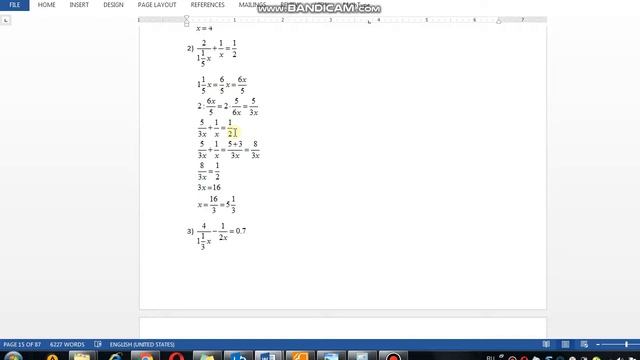Click the line ending in 8/3x

pyautogui.click(x=229, y=150)
